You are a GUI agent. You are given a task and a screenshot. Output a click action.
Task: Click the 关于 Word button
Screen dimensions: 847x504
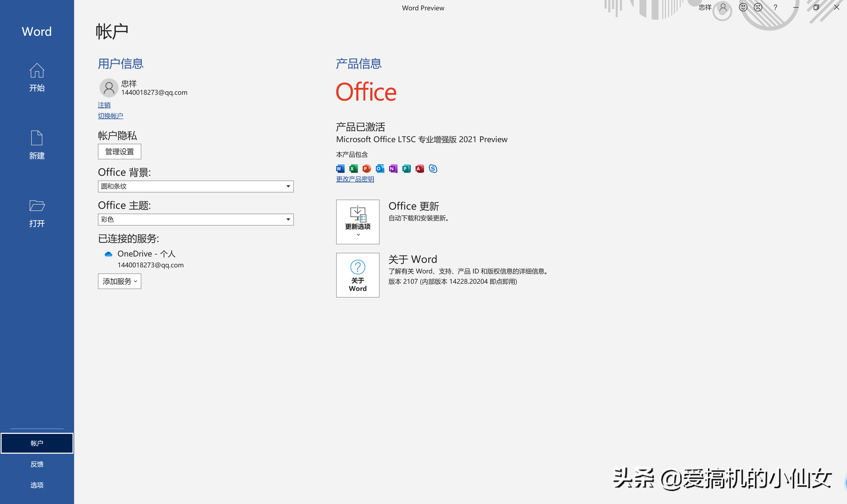point(358,275)
